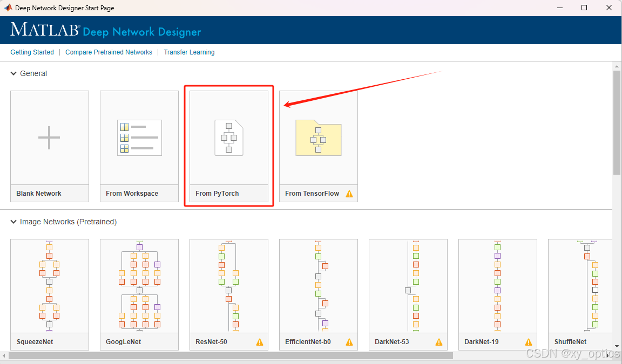The image size is (622, 364).
Task: Choose the DarkNet-19 network diagram
Action: pos(498,286)
